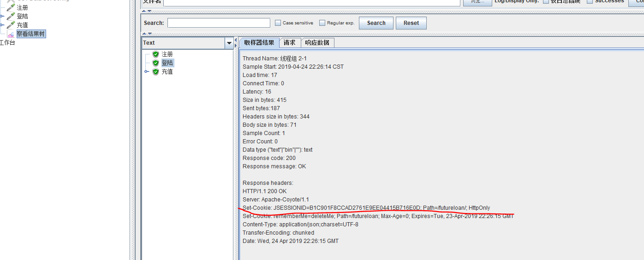Switch to the 取样器结果 tab
The image size is (644, 260).
259,42
